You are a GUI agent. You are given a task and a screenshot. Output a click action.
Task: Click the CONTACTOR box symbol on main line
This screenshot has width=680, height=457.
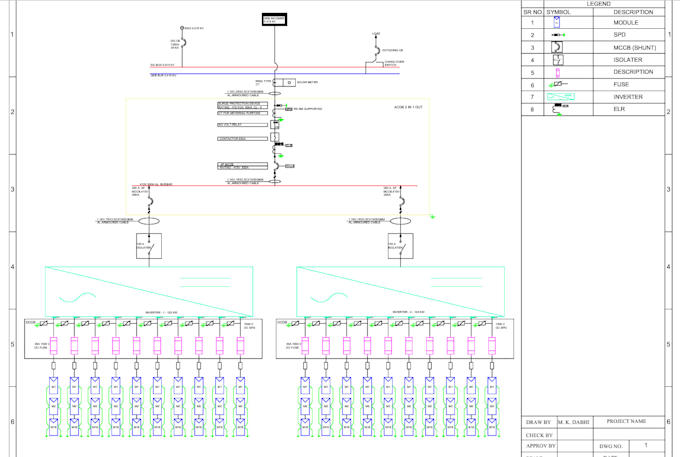coord(275,137)
